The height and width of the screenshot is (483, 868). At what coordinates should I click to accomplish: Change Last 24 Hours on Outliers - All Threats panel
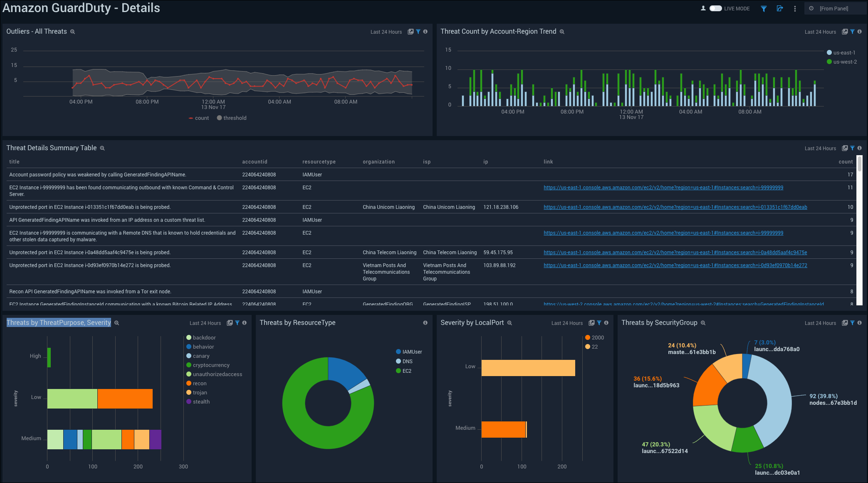pos(386,32)
